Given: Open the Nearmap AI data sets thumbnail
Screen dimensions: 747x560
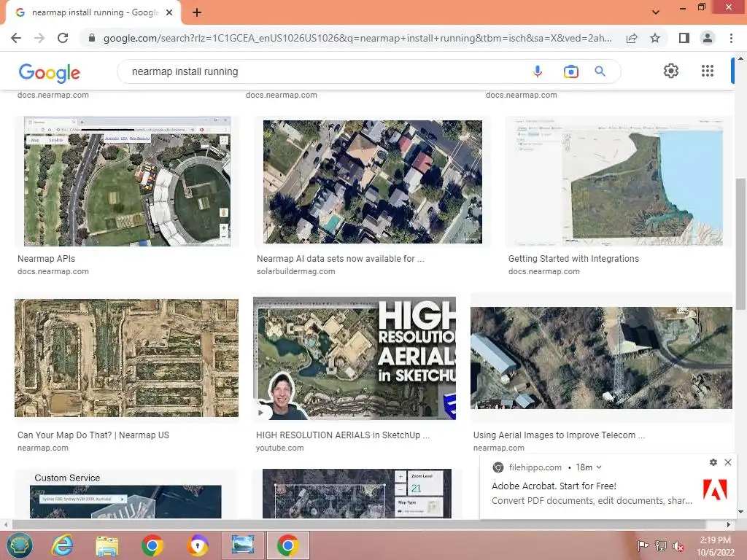Looking at the screenshot, I should (373, 182).
